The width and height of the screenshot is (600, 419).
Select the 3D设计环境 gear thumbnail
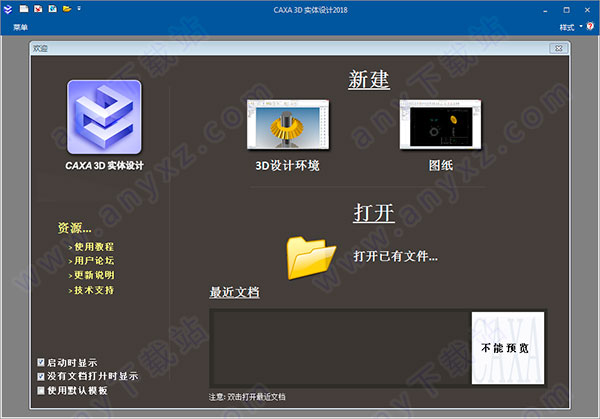tap(288, 124)
